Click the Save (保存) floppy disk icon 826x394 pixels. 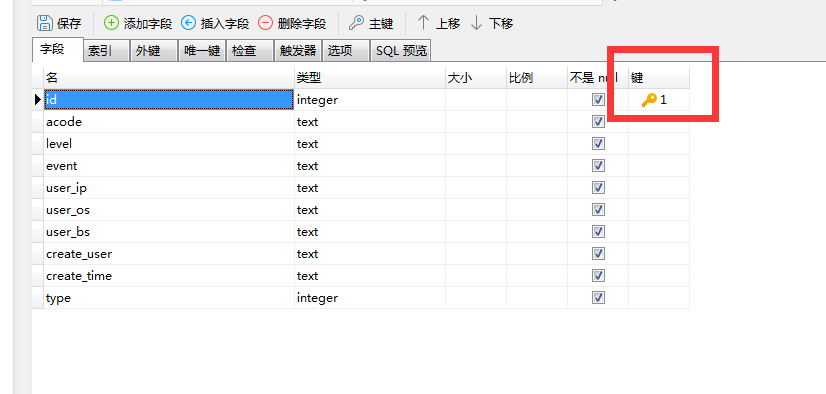click(45, 23)
